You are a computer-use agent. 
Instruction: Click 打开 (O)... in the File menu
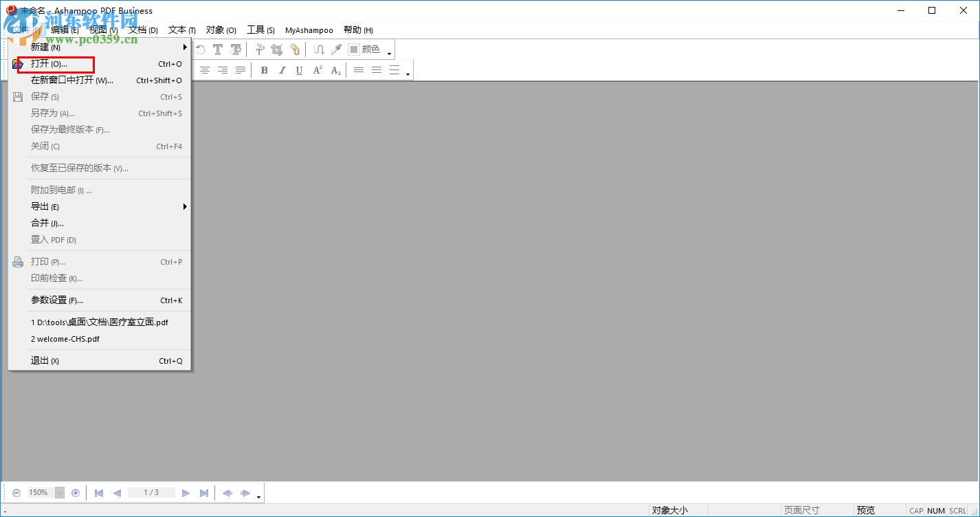(100, 64)
